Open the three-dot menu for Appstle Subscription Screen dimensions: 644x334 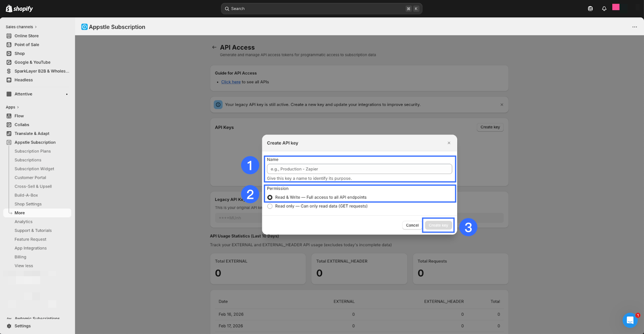(634, 27)
